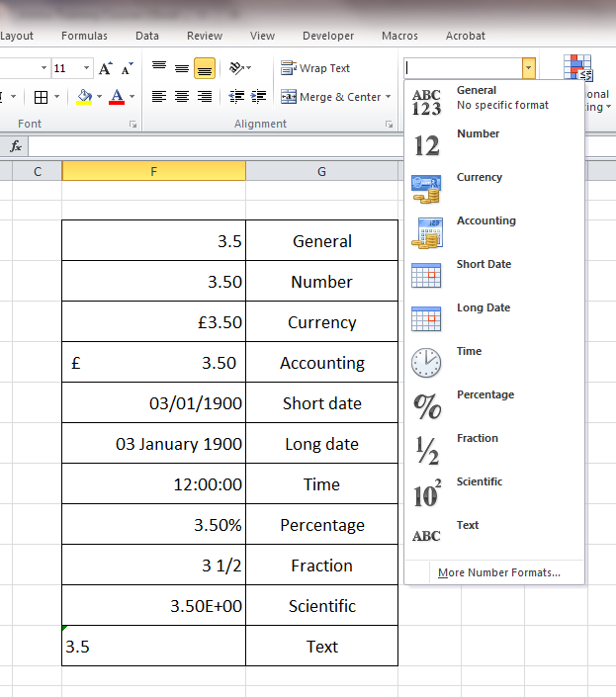
Task: Toggle Wrap Text
Action: [315, 68]
